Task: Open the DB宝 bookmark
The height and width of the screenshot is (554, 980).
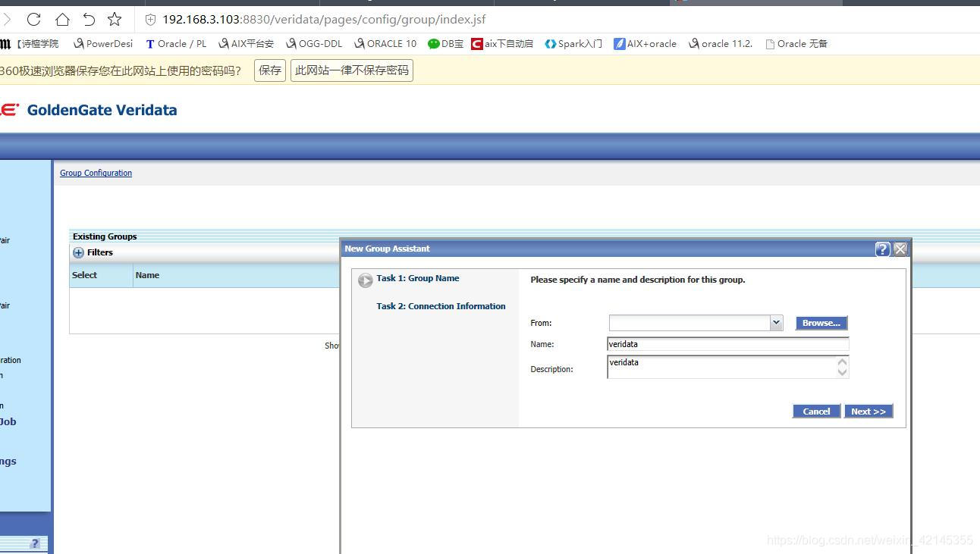Action: click(x=445, y=44)
